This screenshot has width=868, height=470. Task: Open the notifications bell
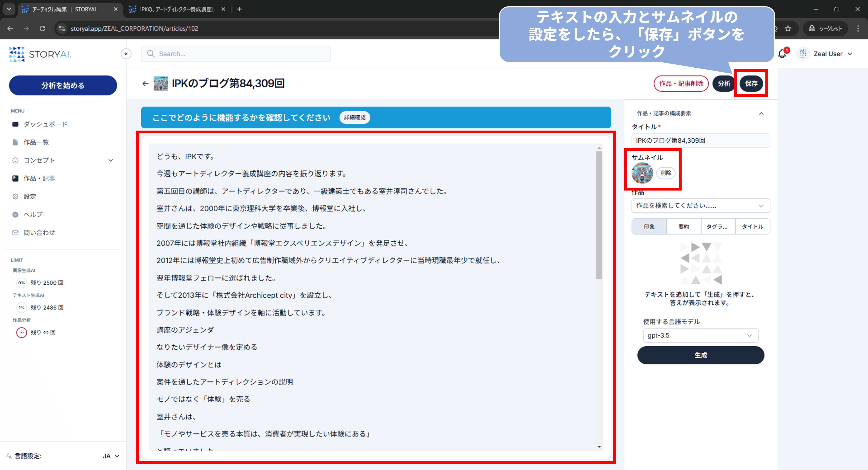[x=782, y=54]
